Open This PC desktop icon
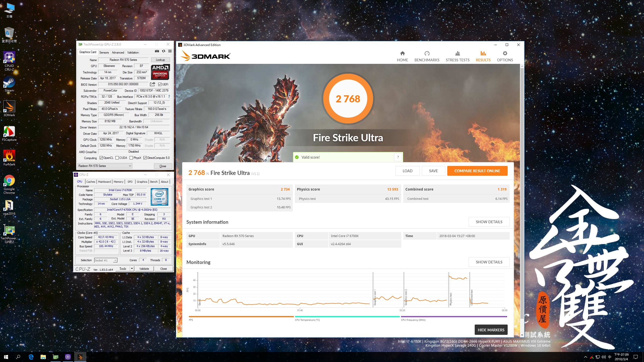The image size is (644, 362). [x=9, y=11]
